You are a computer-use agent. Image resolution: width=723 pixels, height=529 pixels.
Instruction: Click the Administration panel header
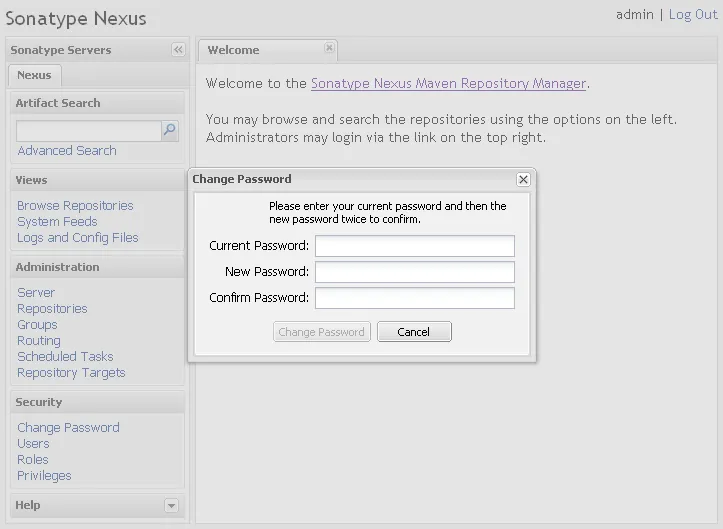click(97, 267)
